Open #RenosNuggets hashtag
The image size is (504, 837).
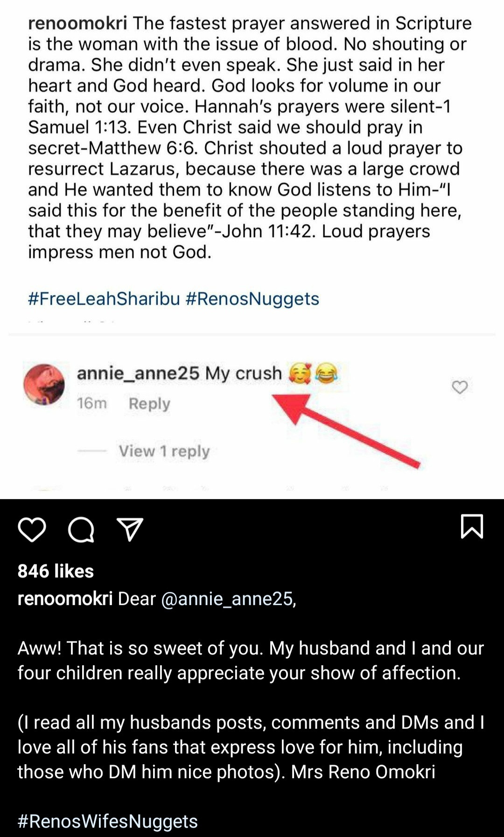pyautogui.click(x=252, y=299)
